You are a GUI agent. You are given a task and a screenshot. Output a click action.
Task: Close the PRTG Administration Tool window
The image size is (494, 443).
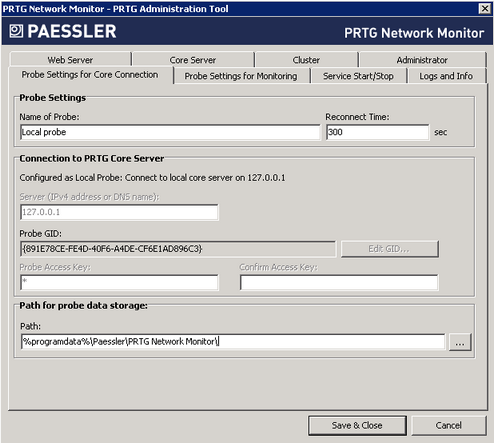[x=485, y=8]
